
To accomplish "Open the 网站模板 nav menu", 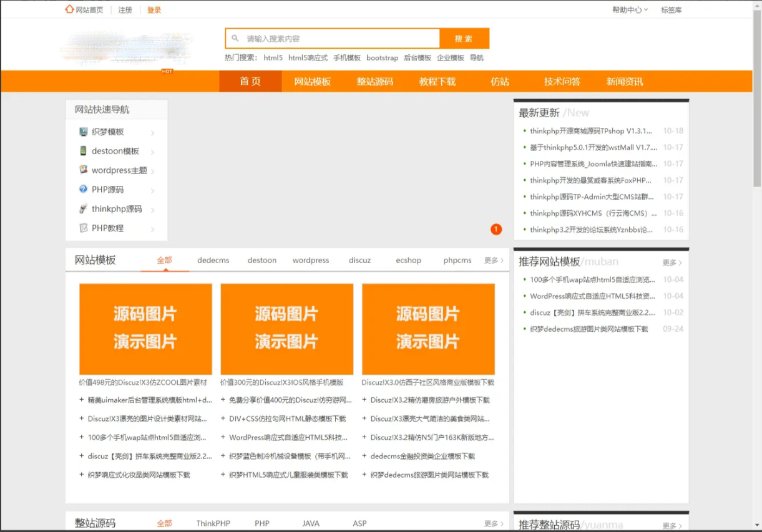I will pos(313,82).
